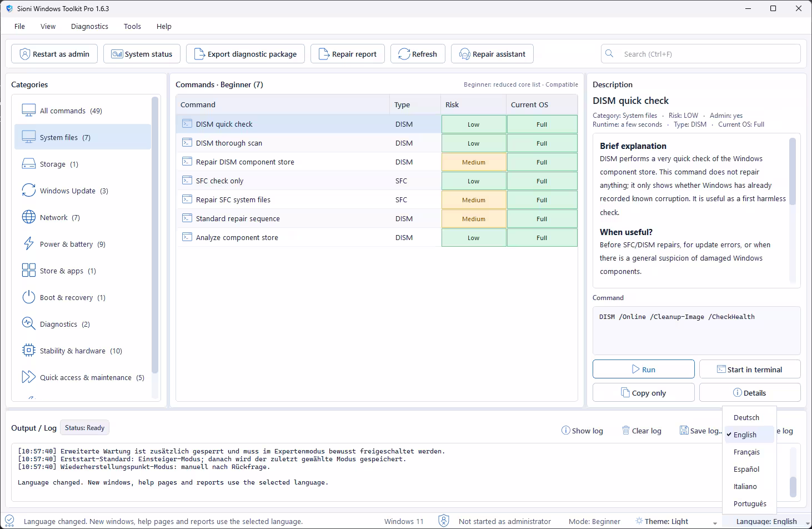Select English in language menu
Image resolution: width=812 pixels, height=529 pixels.
point(749,435)
